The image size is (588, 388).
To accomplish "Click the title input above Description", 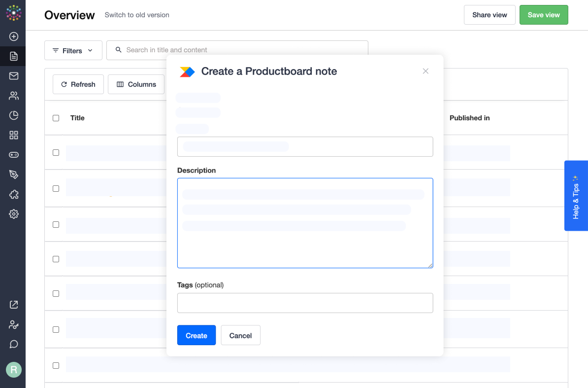I will (x=305, y=147).
